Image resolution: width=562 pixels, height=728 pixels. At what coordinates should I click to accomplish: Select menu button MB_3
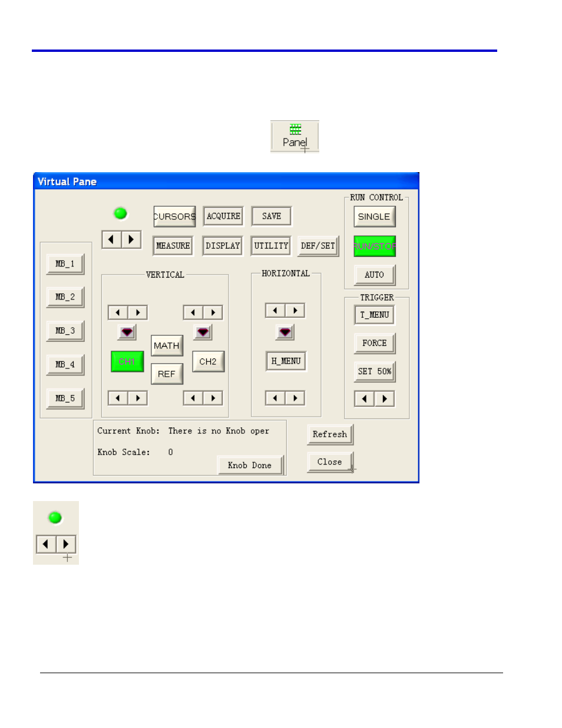coord(65,331)
